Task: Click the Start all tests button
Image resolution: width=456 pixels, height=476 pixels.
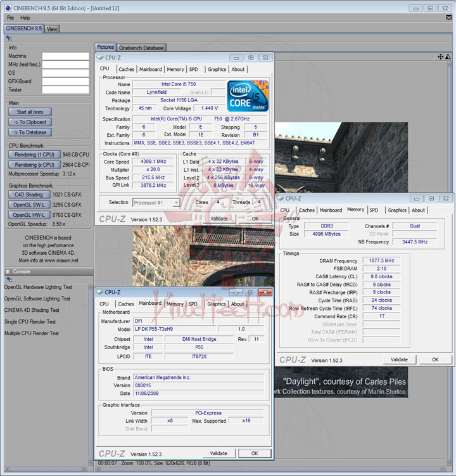Action: [x=30, y=112]
